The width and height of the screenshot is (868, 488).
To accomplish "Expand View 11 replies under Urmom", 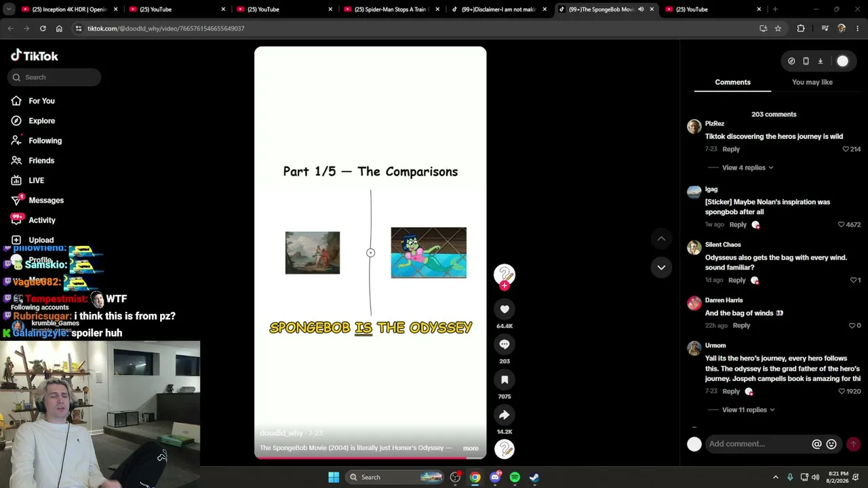I will pos(748,409).
